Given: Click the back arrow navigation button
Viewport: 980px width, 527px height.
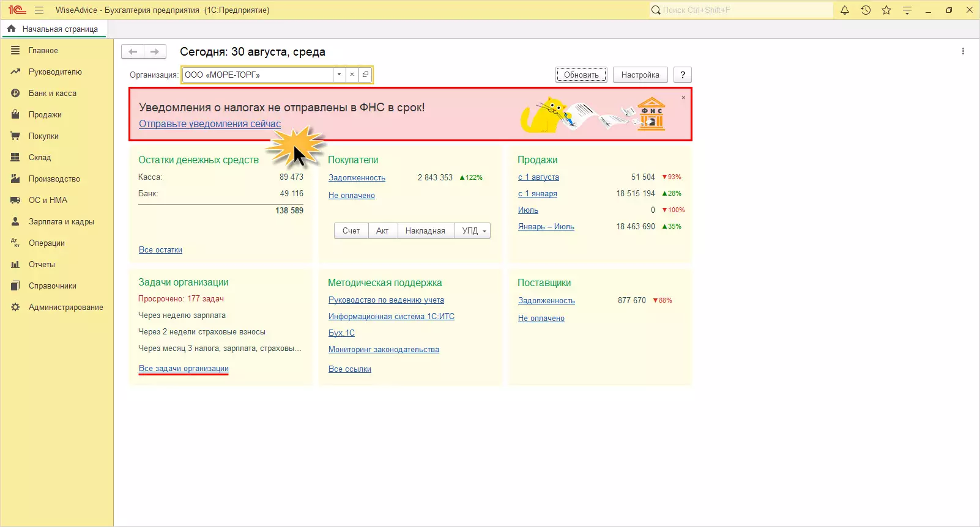Looking at the screenshot, I should click(x=133, y=52).
